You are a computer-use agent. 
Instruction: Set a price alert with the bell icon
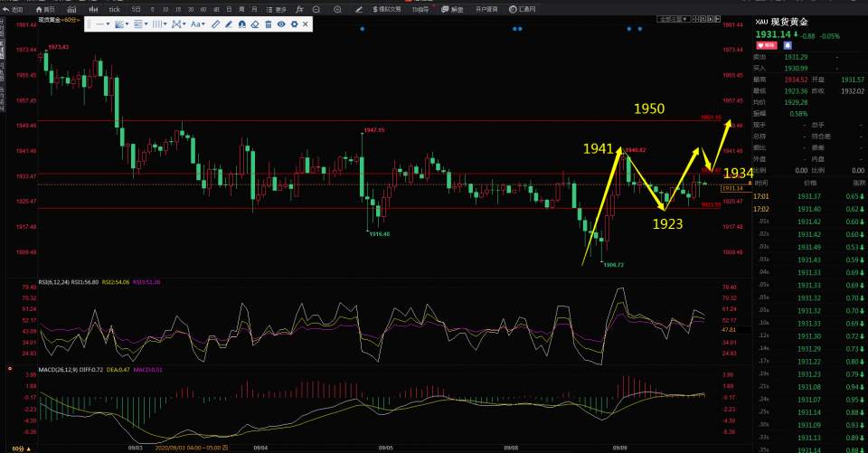(x=788, y=45)
